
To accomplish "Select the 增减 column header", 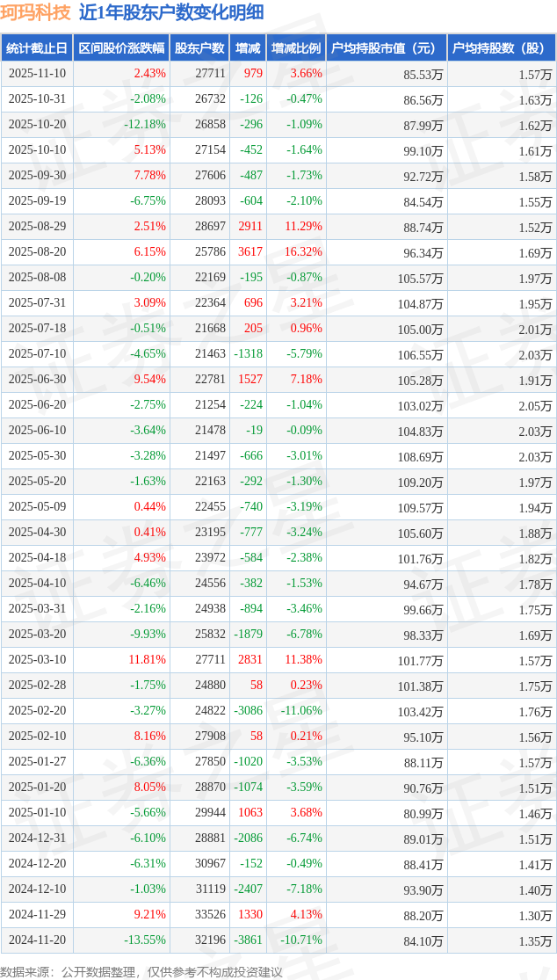I will coord(248,48).
